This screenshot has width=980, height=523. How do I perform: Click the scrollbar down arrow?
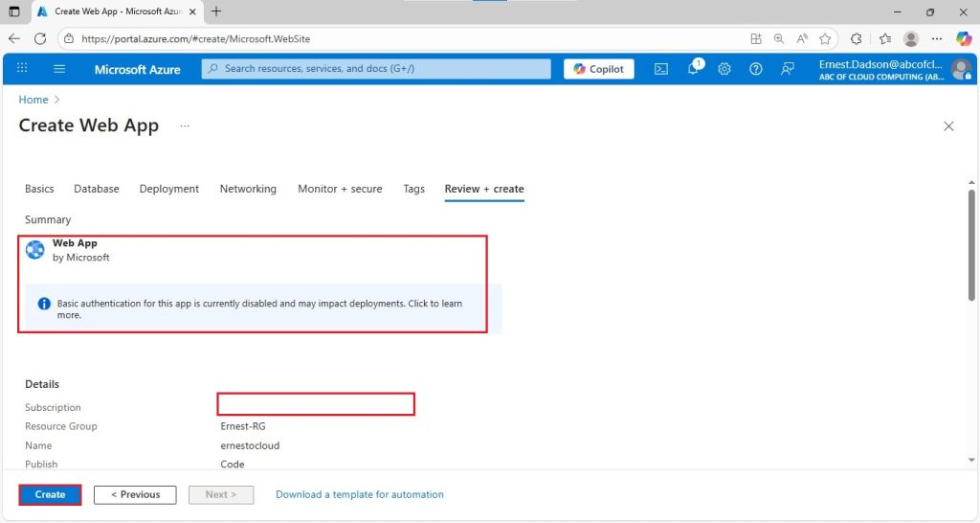pyautogui.click(x=971, y=461)
